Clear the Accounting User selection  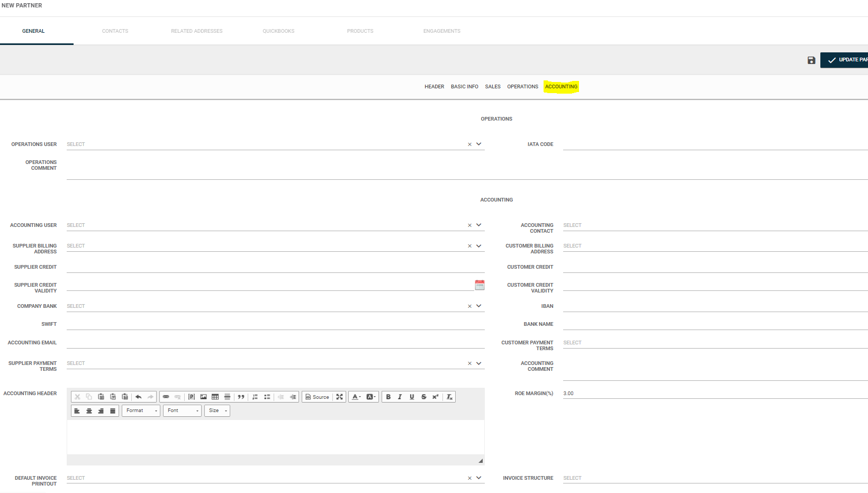pos(469,225)
